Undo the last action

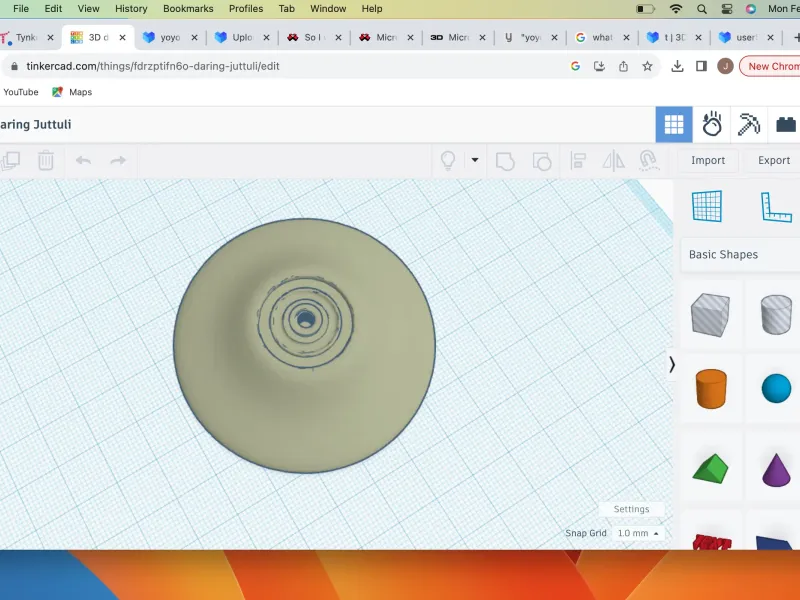(83, 161)
